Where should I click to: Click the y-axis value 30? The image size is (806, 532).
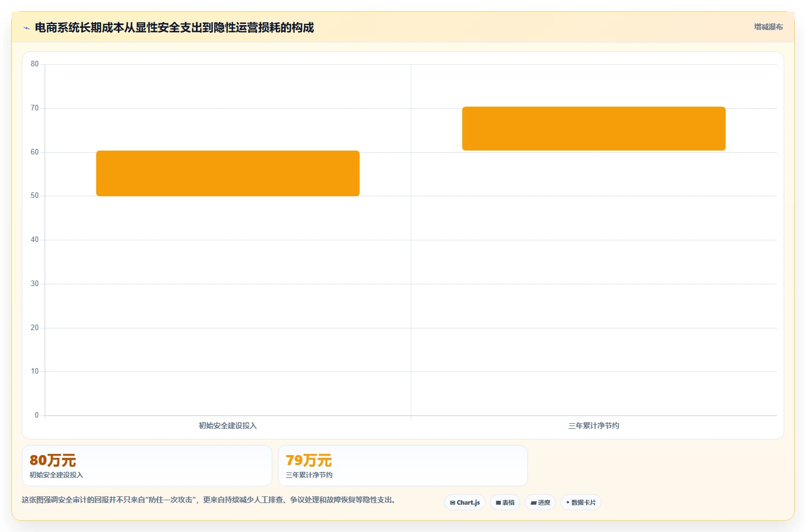pyautogui.click(x=35, y=284)
